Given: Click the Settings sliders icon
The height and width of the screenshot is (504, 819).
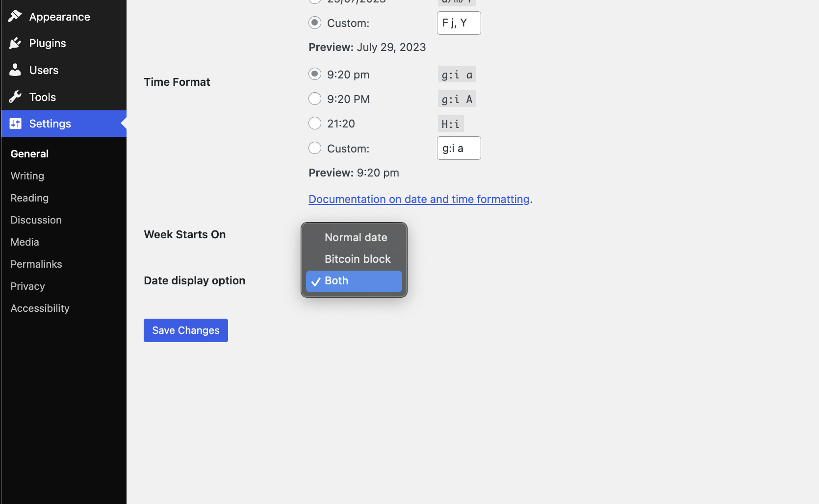Looking at the screenshot, I should click(x=16, y=124).
